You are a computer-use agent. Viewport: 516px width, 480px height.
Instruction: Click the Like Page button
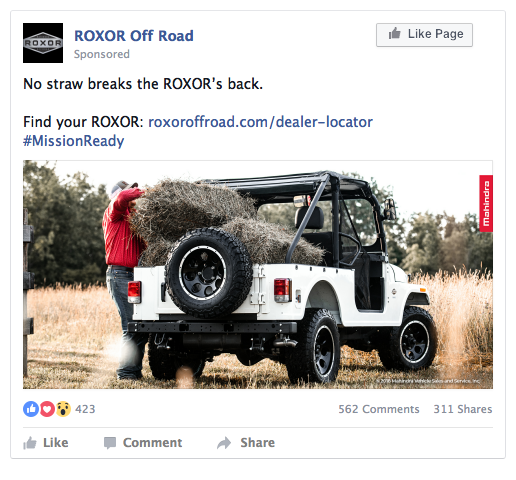[x=424, y=35]
